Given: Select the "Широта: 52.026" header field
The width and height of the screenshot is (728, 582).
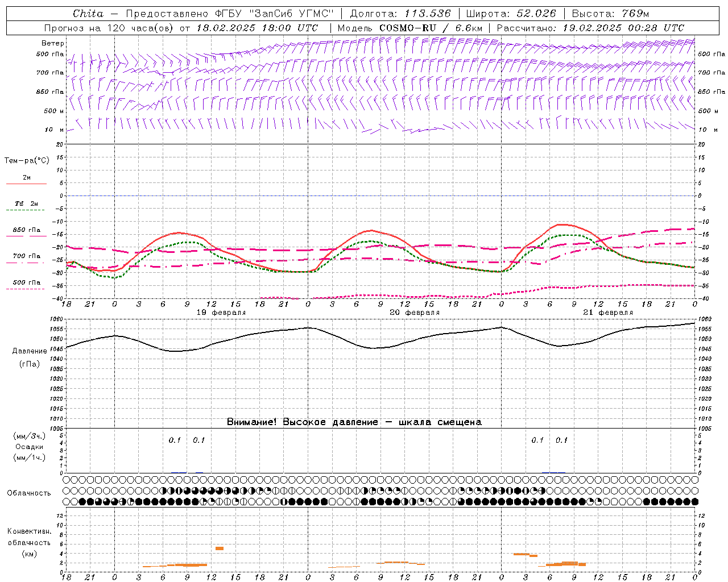Looking at the screenshot, I should 511,14.
